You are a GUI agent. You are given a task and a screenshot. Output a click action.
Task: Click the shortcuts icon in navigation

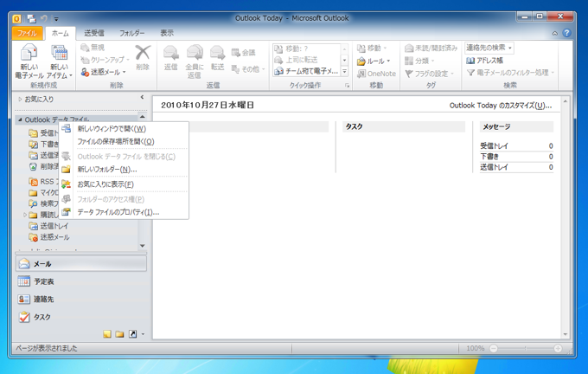[133, 334]
